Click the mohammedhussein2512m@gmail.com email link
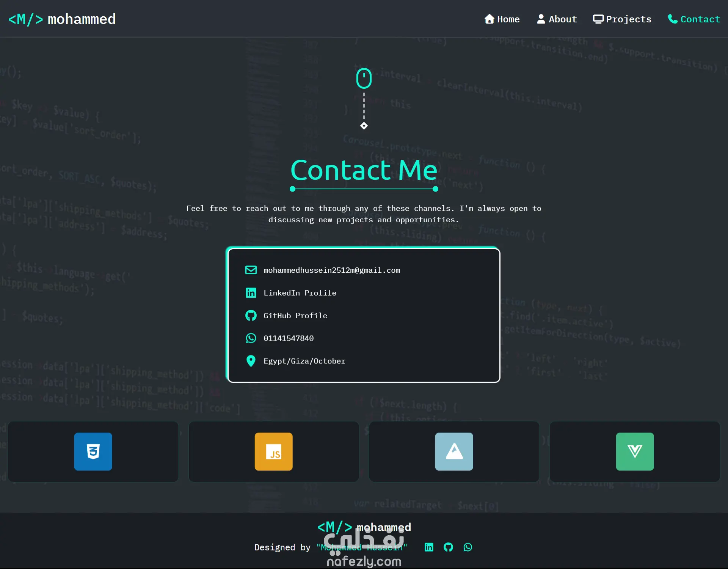 (x=332, y=270)
